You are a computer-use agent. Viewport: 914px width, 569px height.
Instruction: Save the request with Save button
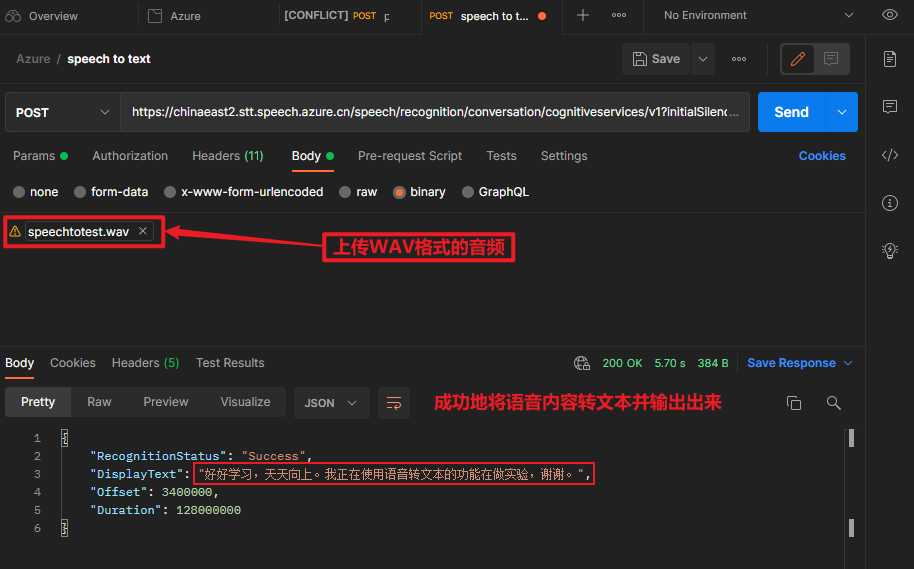click(656, 59)
